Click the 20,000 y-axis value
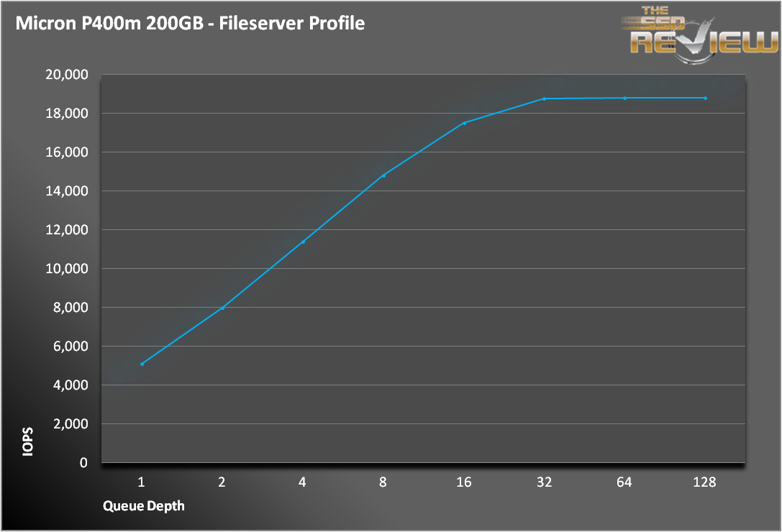This screenshot has width=782, height=532. click(67, 75)
